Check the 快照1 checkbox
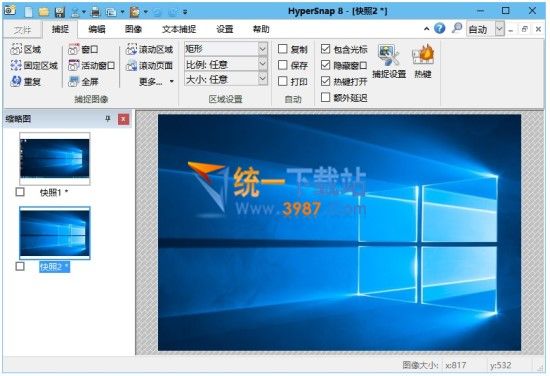 pos(20,192)
